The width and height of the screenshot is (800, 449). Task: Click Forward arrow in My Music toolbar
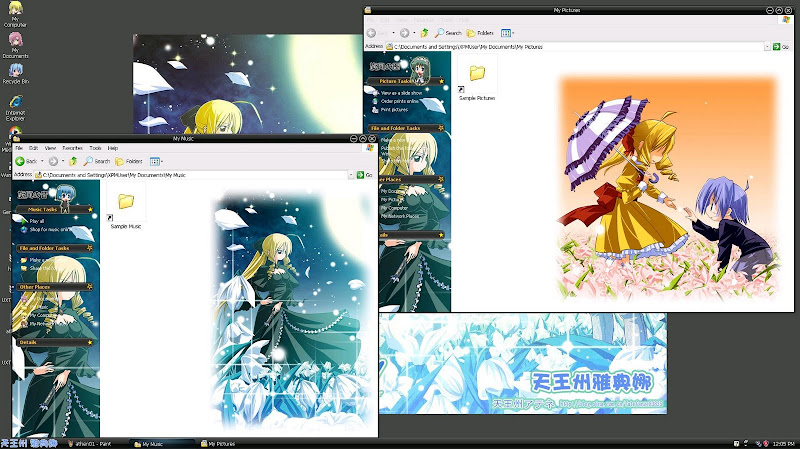(53, 161)
